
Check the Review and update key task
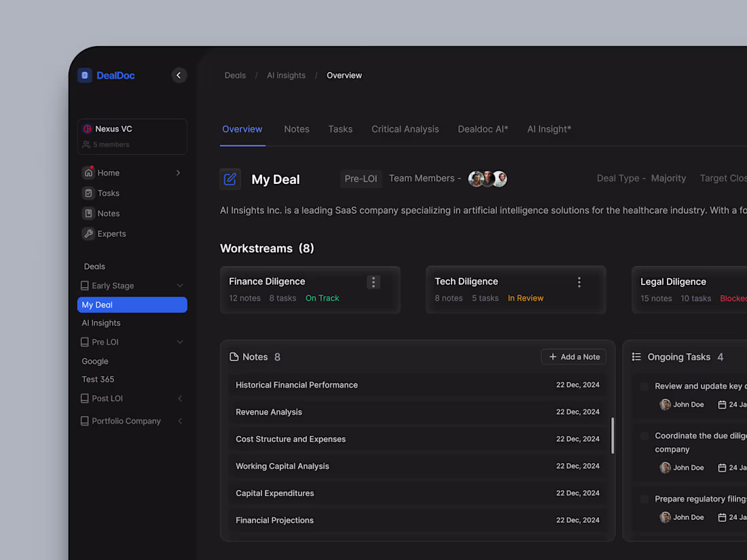(643, 386)
